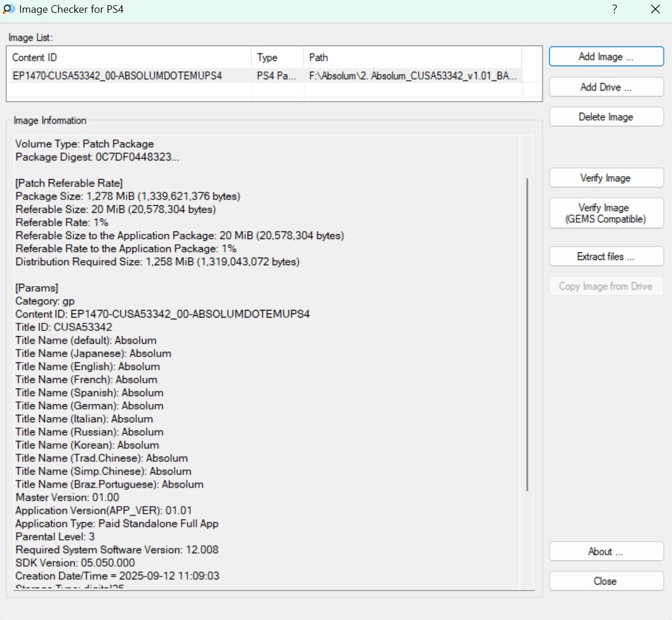This screenshot has width=672, height=620.
Task: Open the About ... dialog
Action: [606, 552]
